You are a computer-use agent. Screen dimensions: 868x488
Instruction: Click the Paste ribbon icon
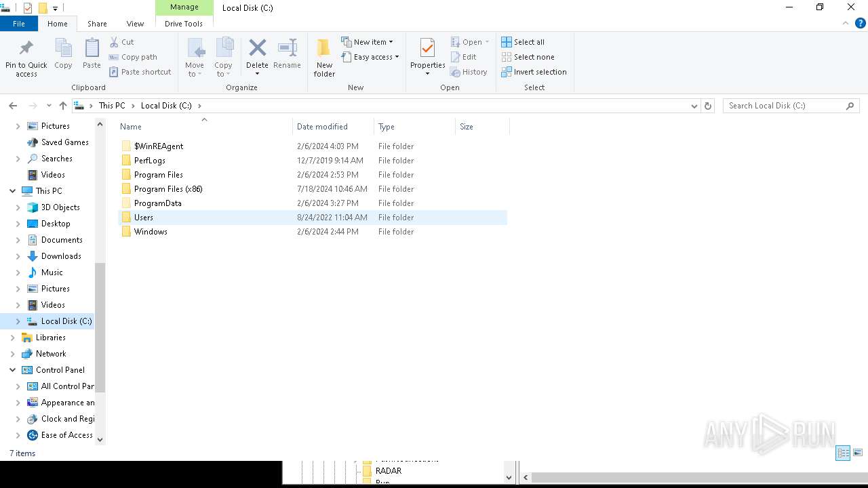pyautogui.click(x=92, y=49)
